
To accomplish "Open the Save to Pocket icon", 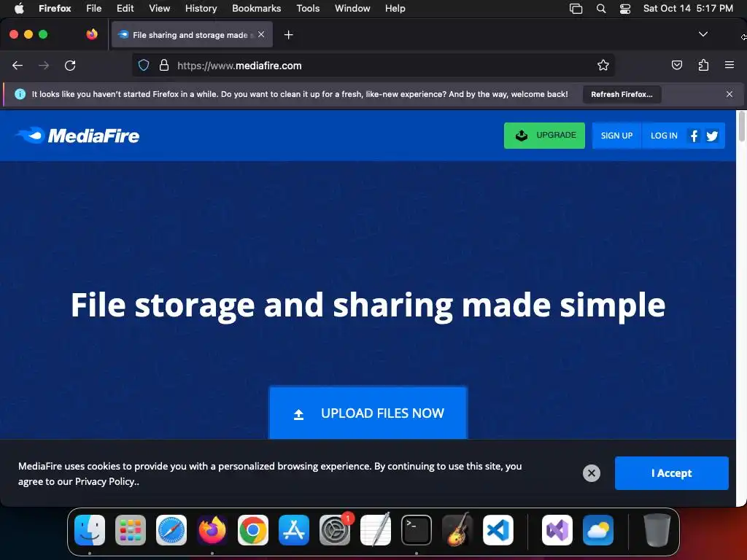I will click(x=676, y=65).
